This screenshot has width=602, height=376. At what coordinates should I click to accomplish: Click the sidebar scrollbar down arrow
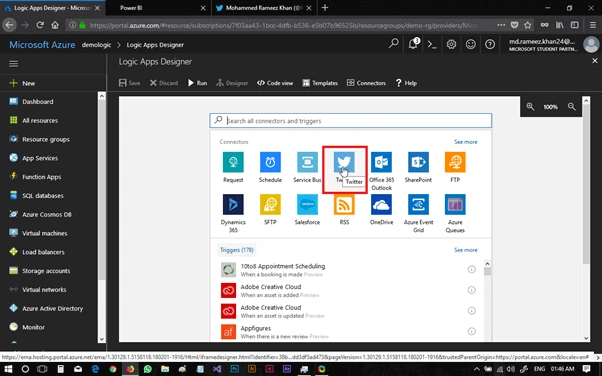[x=102, y=339]
